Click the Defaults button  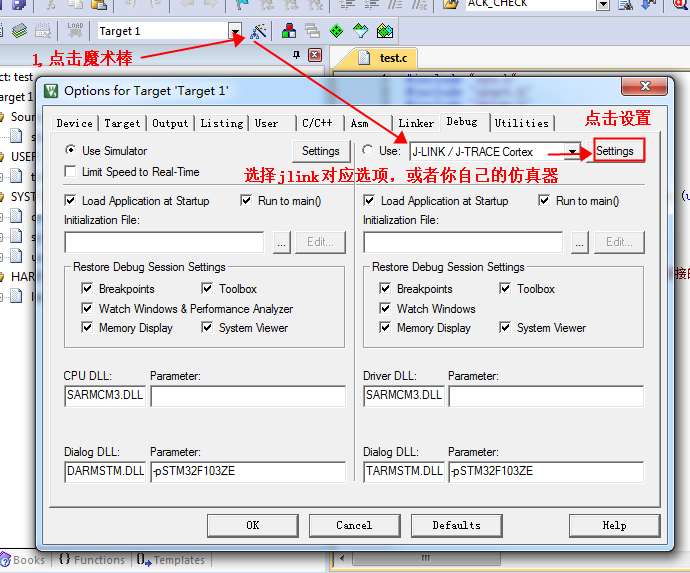click(x=456, y=525)
